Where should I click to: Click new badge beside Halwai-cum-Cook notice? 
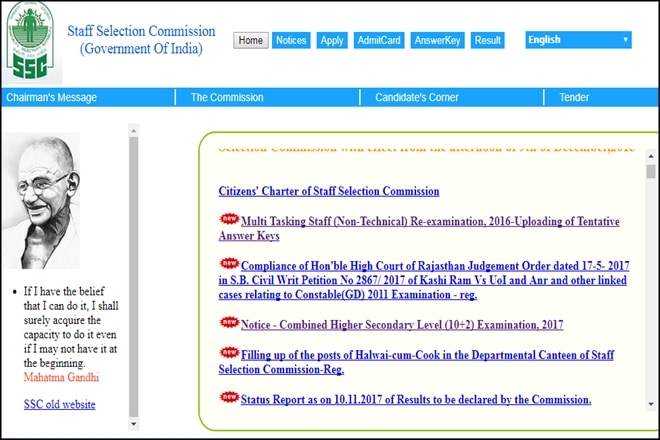coord(229,353)
